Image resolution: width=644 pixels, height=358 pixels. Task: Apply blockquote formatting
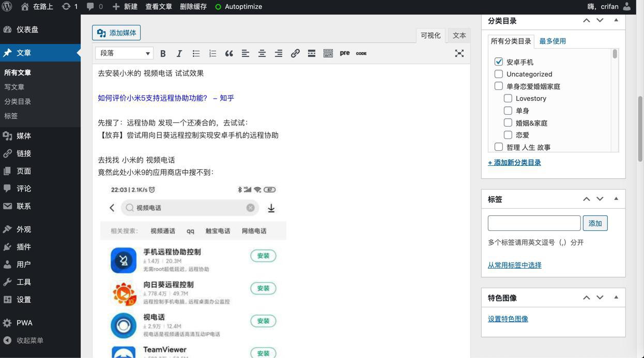pyautogui.click(x=229, y=53)
